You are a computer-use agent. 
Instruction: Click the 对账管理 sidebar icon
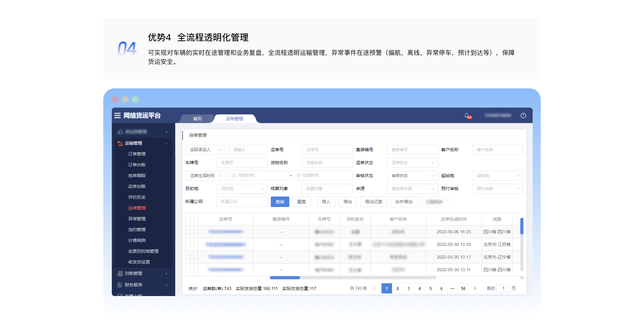pos(120,273)
